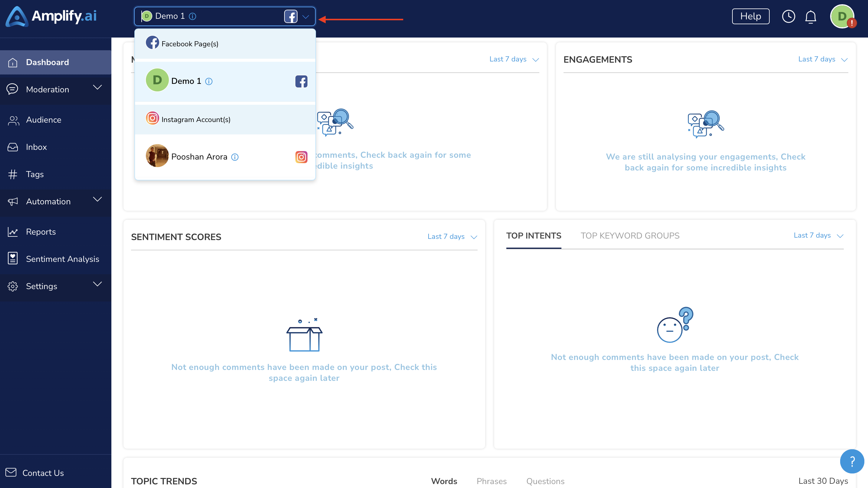Open the Contact Us link
Viewport: 868px width, 488px height.
click(x=43, y=473)
